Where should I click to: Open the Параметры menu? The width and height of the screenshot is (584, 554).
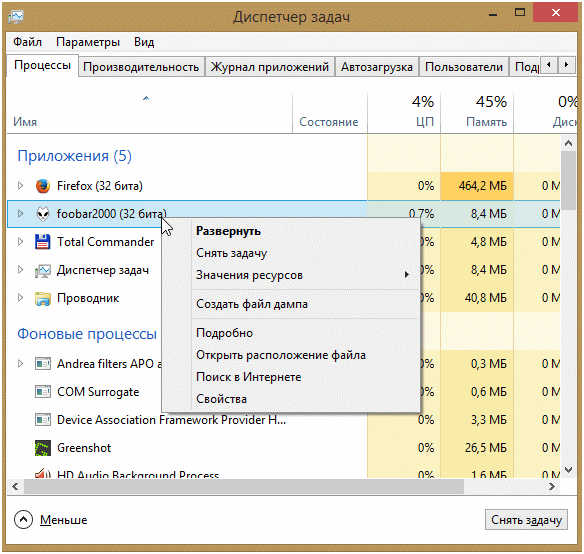click(88, 42)
